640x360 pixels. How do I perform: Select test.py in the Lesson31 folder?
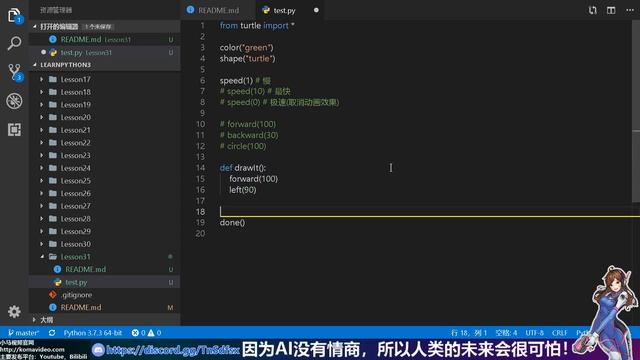[104, 282]
